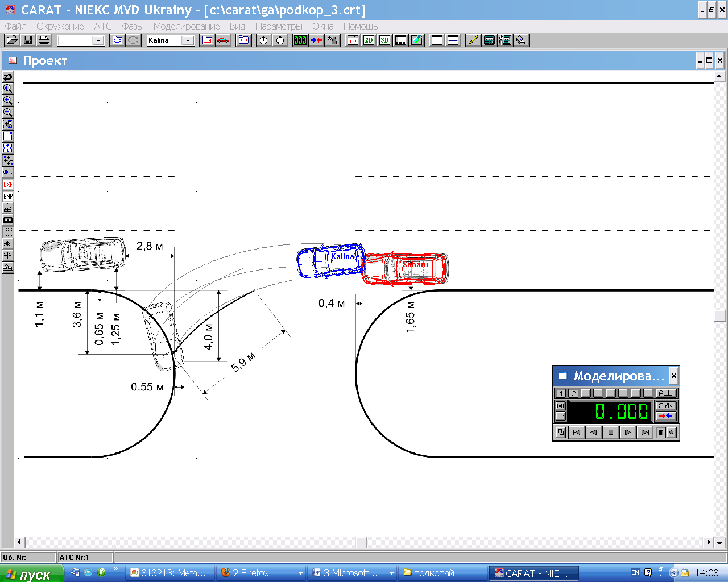This screenshot has height=582, width=728.
Task: Click the vertical scrollbar thumb
Action: click(719, 315)
